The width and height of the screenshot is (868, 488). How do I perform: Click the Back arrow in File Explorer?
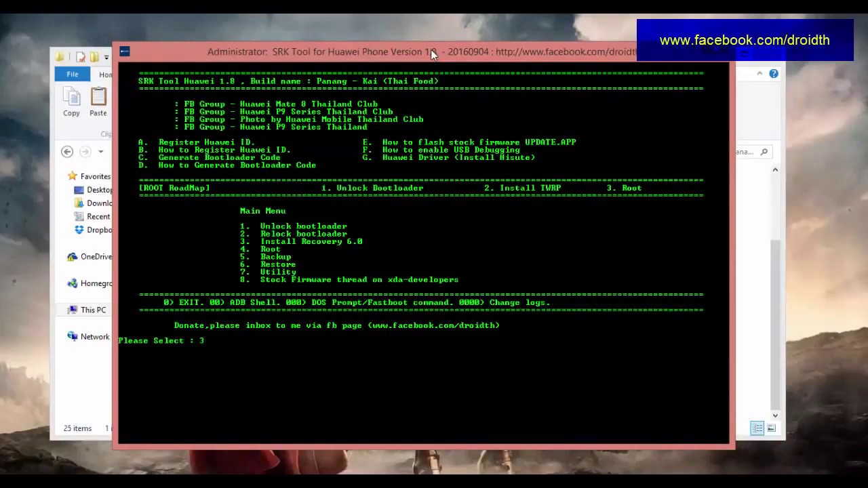pos(67,152)
